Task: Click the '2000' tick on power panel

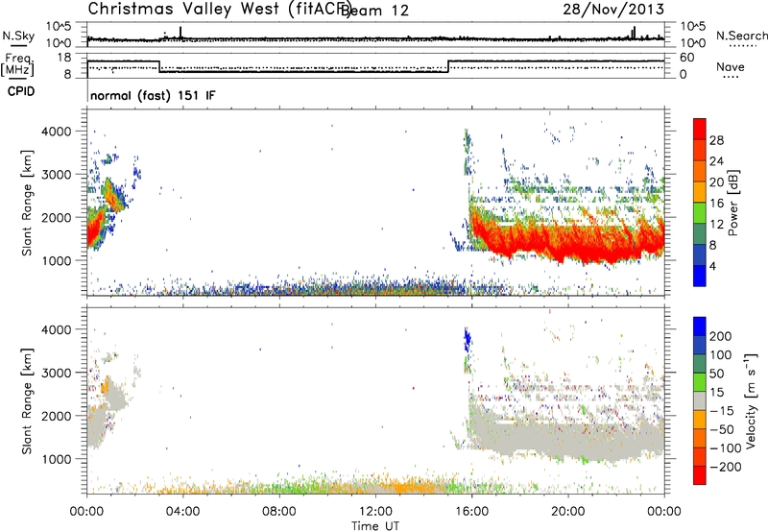Action: coord(56,217)
